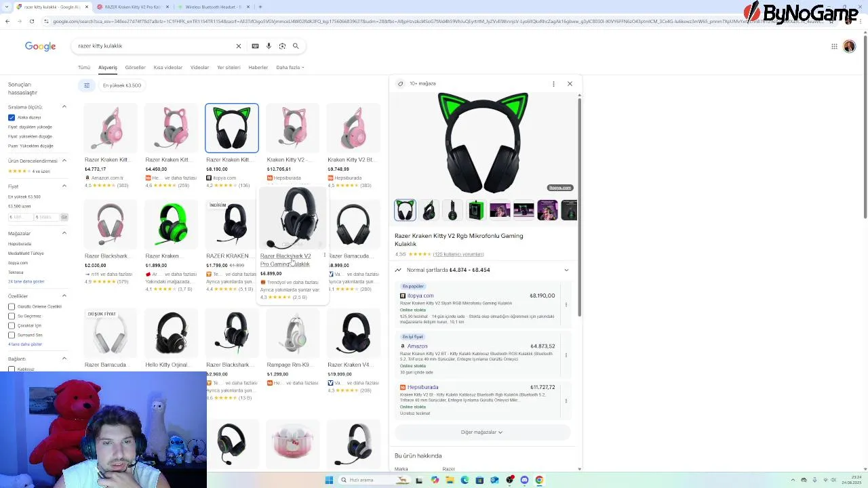Submit search with the magnifier icon

296,46
